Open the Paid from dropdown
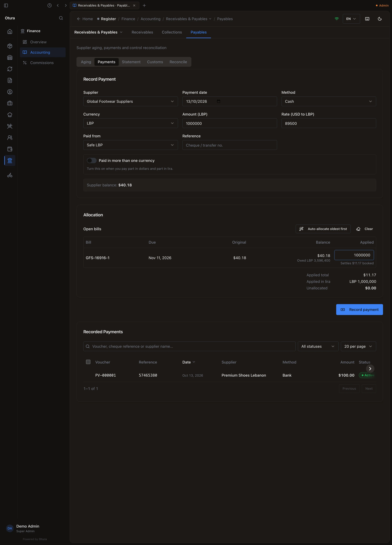This screenshot has height=545, width=392. click(131, 145)
